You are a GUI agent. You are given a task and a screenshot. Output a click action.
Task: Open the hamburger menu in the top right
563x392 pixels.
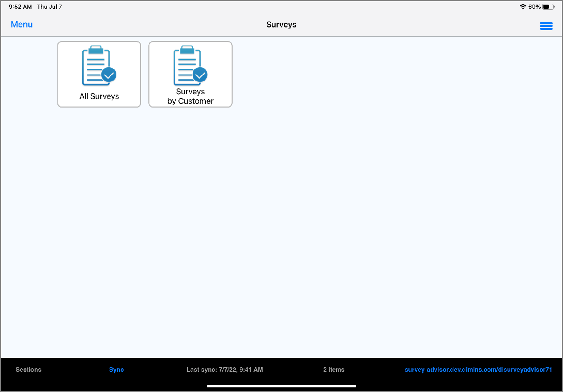546,26
